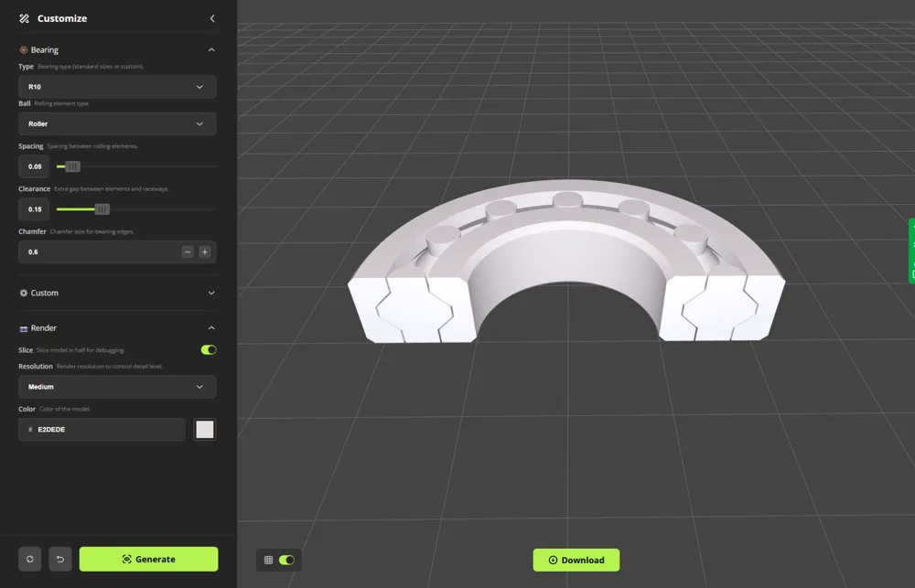915x588 pixels.
Task: Open the Ball type dropdown showing Roller
Action: pos(117,123)
